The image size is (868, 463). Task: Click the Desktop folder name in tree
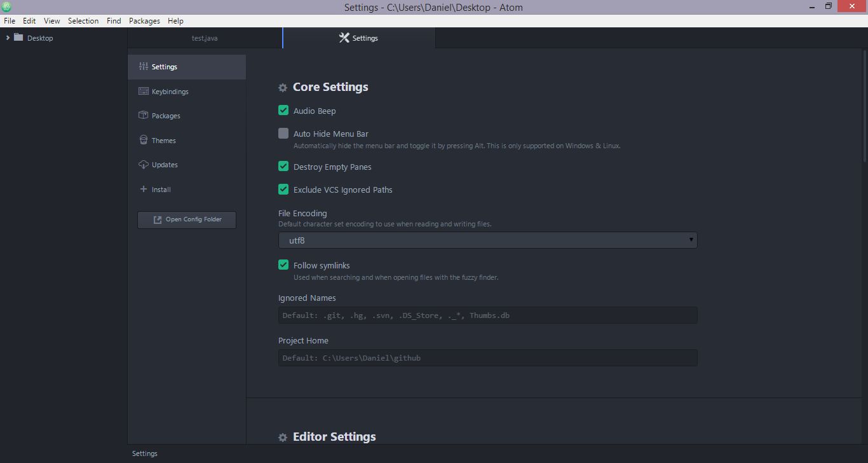coord(40,38)
